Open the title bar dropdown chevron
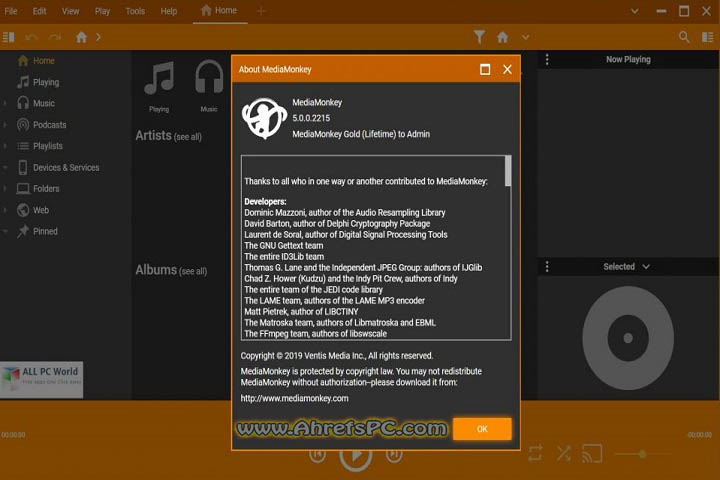This screenshot has height=480, width=720. click(x=635, y=11)
